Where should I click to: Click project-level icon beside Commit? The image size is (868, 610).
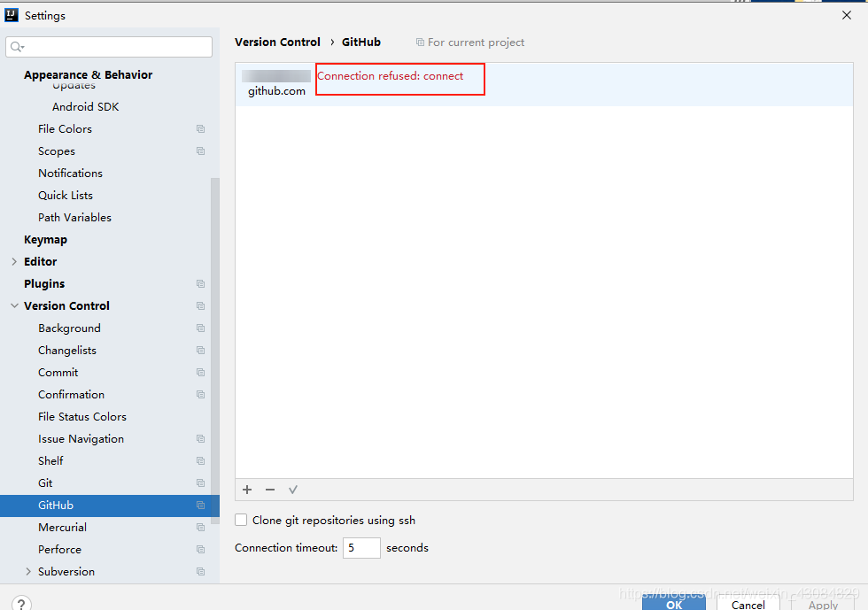coord(200,373)
